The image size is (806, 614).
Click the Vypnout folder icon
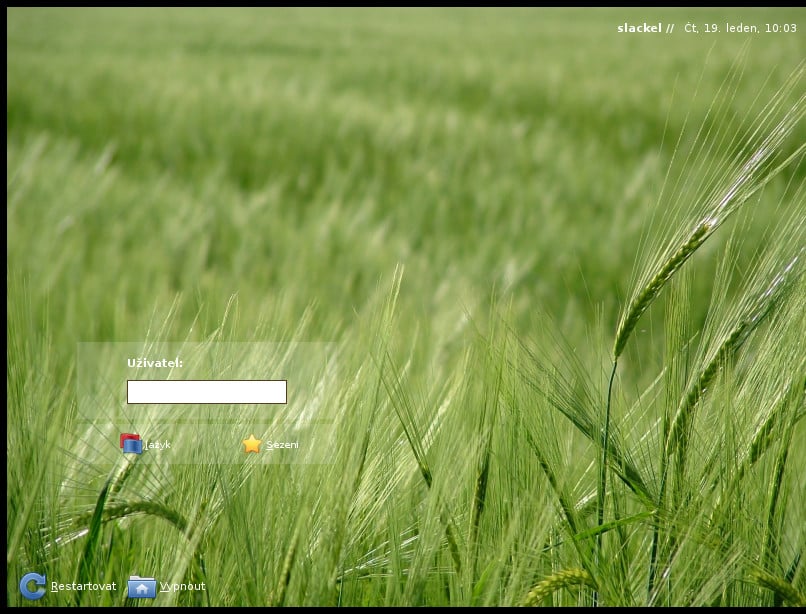point(142,587)
